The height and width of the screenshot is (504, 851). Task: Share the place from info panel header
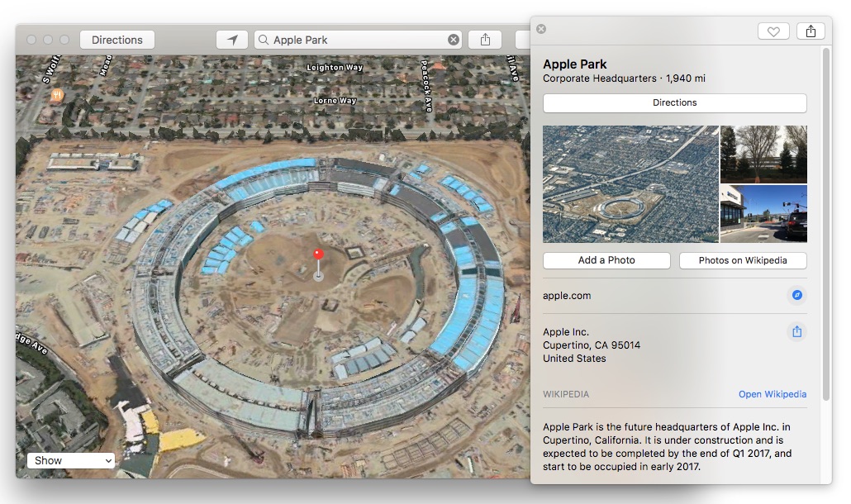pyautogui.click(x=811, y=31)
